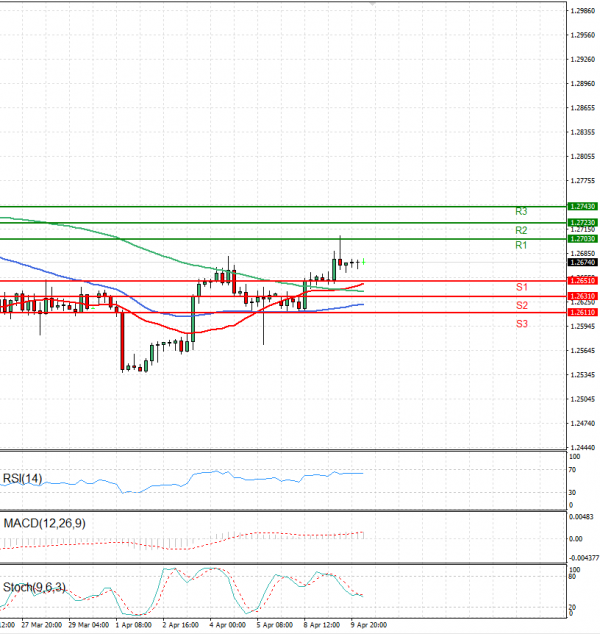Click the 9 Apr 20:00 time label
The width and height of the screenshot is (600, 634).
(x=369, y=625)
